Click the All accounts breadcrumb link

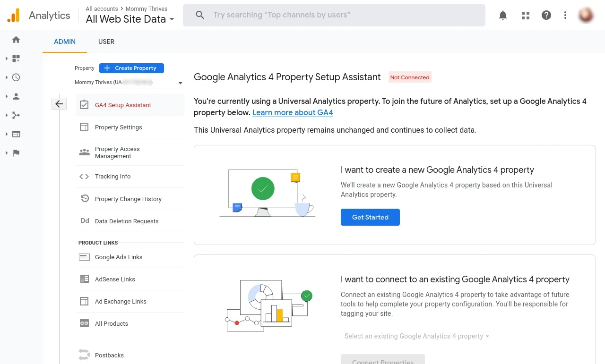(x=102, y=9)
